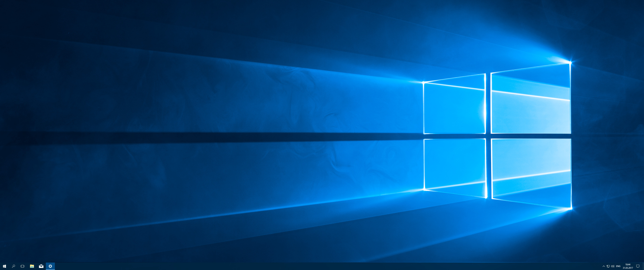Click Show desktop sliver at taskbar edge
The width and height of the screenshot is (644, 270).
click(x=643, y=266)
